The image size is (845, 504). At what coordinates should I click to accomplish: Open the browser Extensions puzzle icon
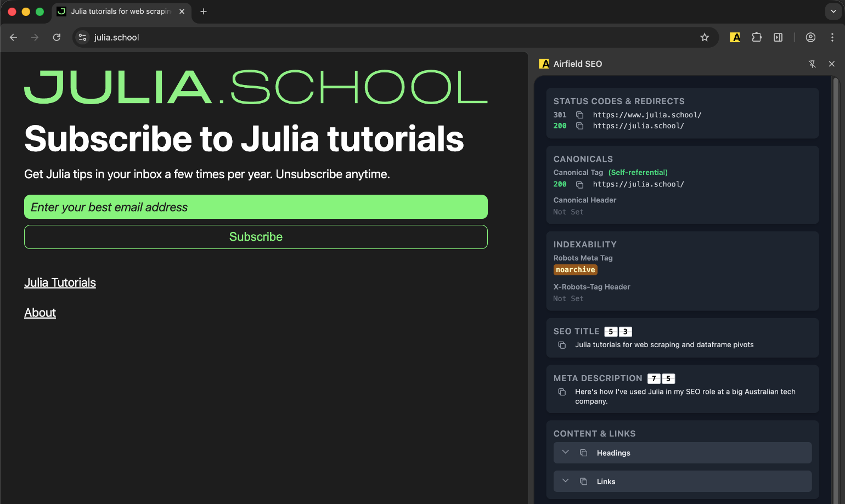pyautogui.click(x=757, y=37)
